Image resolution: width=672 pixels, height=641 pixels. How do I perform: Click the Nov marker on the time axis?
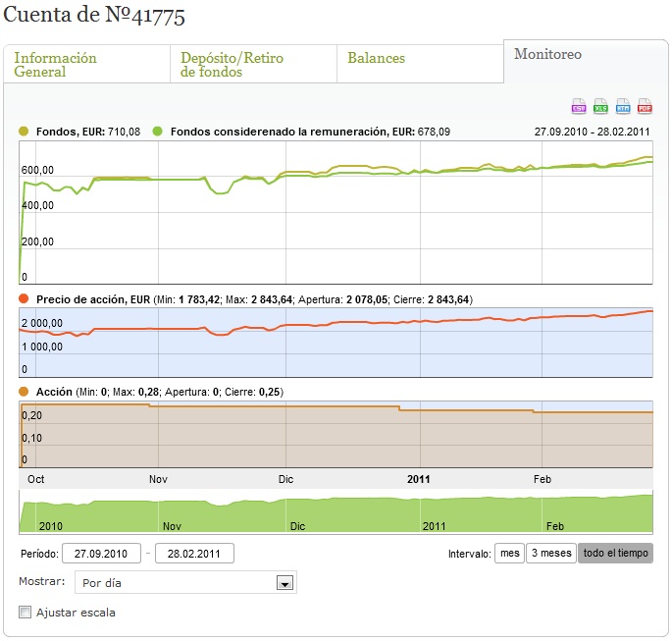(158, 479)
